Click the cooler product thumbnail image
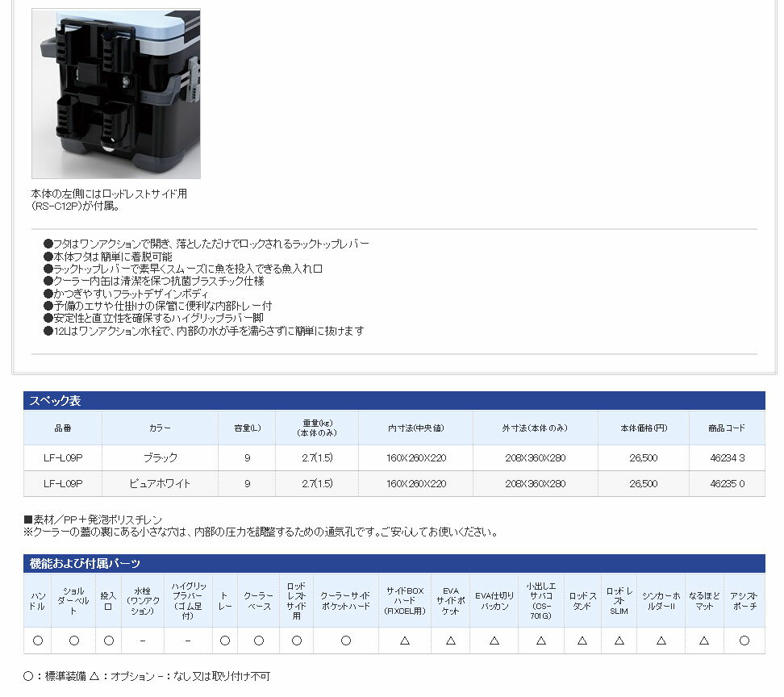The image size is (784, 697). (115, 93)
